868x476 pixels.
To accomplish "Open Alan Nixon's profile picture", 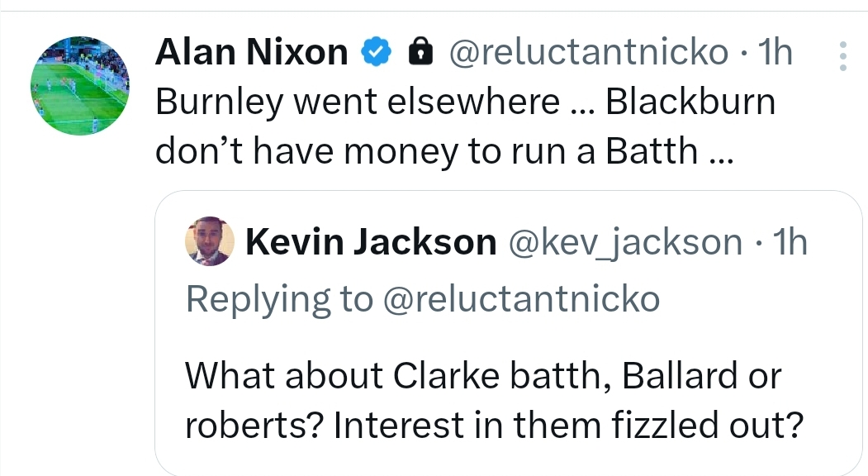I will coord(79,87).
